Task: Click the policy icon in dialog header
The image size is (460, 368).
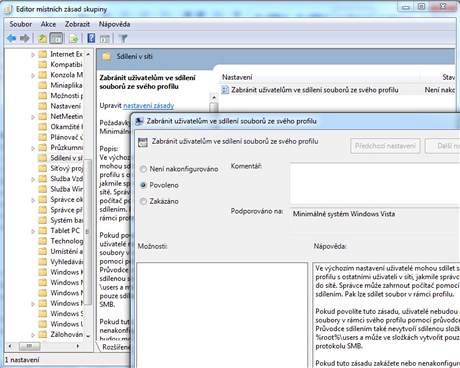Action: pos(143,142)
